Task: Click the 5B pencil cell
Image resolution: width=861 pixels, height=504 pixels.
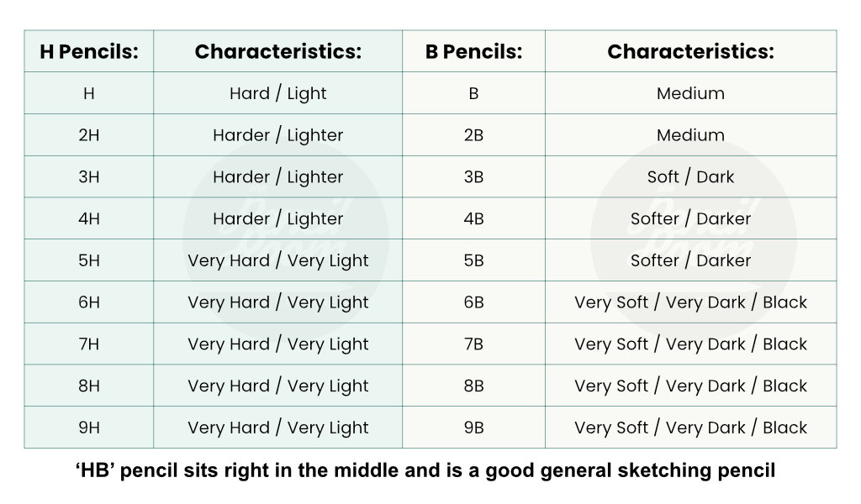Action: [473, 260]
